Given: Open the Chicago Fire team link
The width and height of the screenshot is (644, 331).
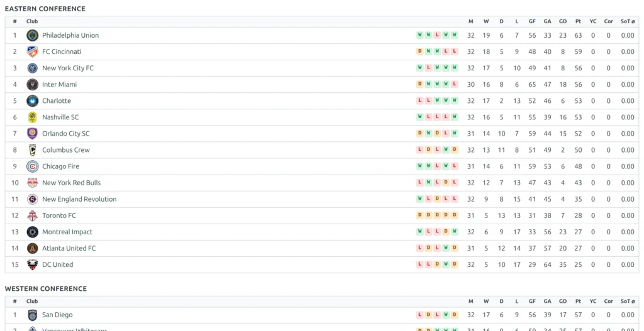Looking at the screenshot, I should [x=61, y=166].
